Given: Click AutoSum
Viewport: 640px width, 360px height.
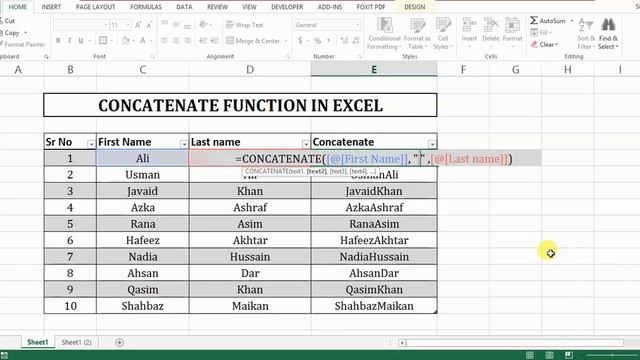Looking at the screenshot, I should click(x=549, y=20).
